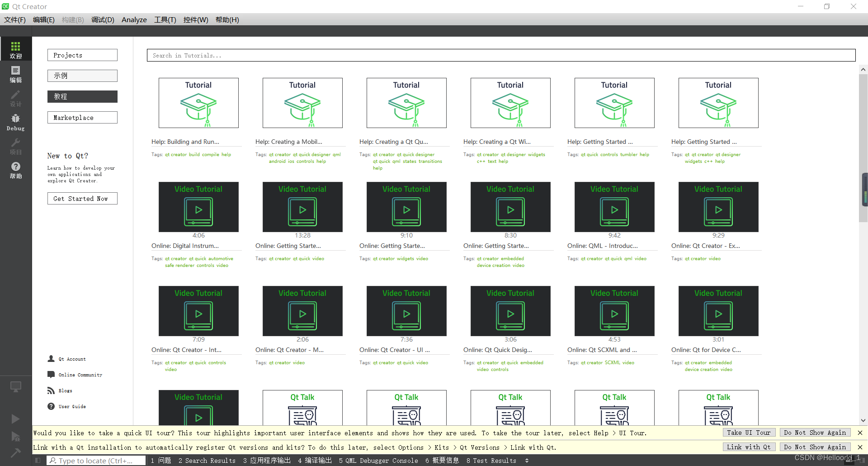Open 8 Test Results pane

tap(491, 461)
